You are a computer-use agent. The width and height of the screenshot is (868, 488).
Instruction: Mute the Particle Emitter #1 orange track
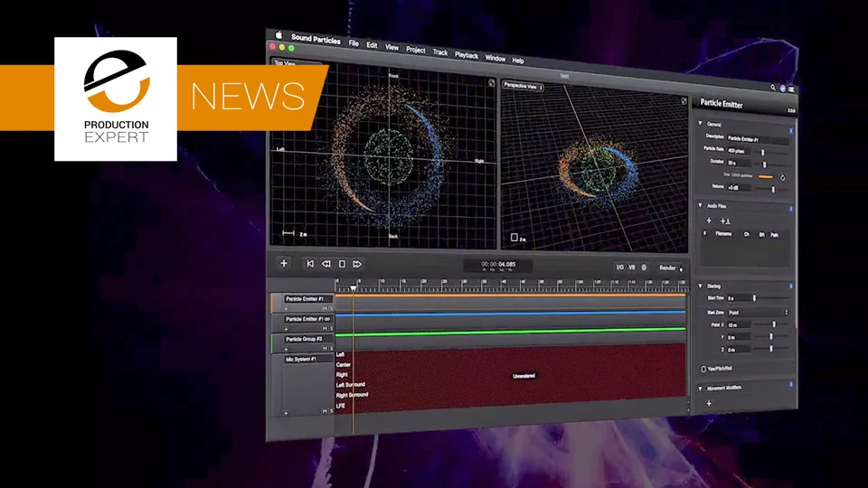point(325,309)
